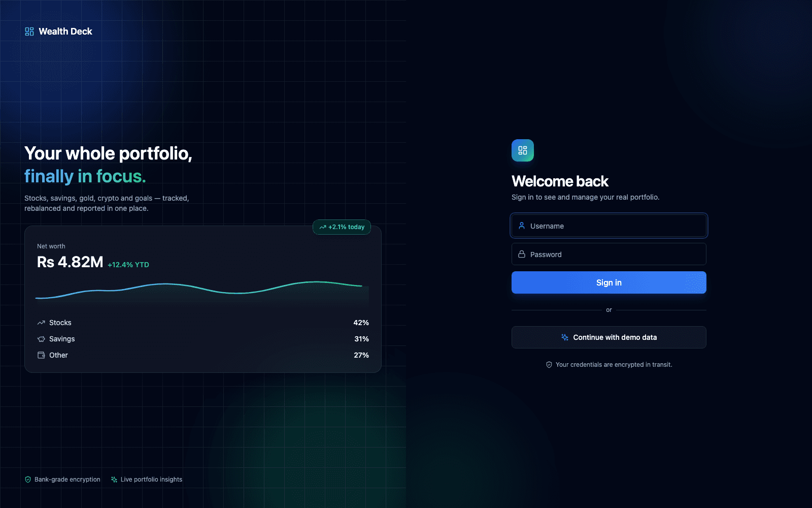The image size is (812, 508).
Task: Focus the Username input field
Action: tap(609, 226)
